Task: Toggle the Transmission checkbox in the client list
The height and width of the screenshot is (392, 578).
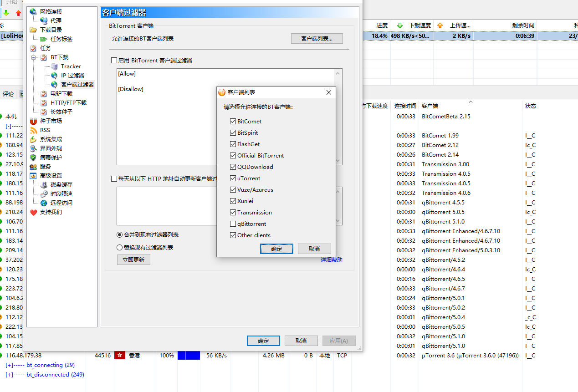Action: point(233,212)
